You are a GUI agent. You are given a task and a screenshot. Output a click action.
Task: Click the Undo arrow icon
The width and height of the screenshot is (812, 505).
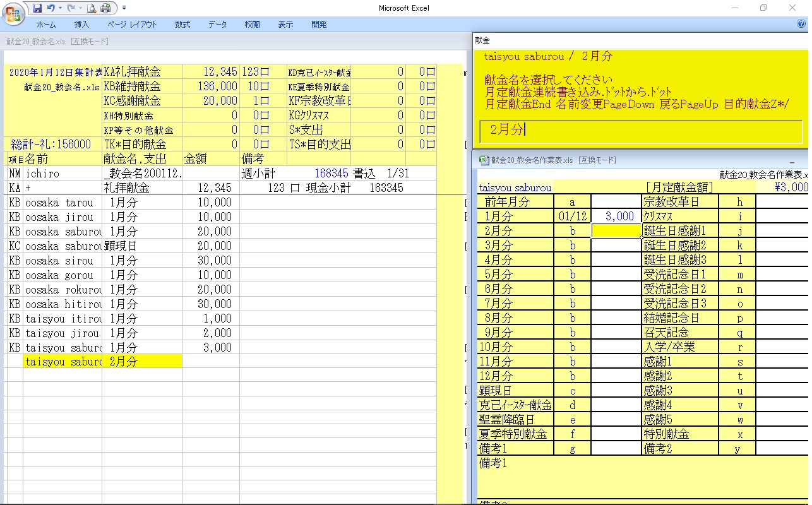(x=51, y=8)
